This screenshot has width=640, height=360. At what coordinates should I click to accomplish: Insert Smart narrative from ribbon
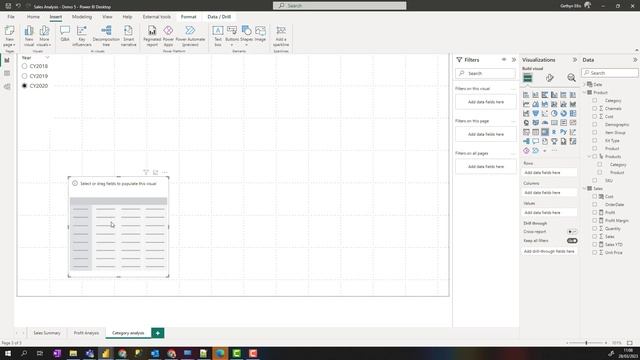[128, 36]
